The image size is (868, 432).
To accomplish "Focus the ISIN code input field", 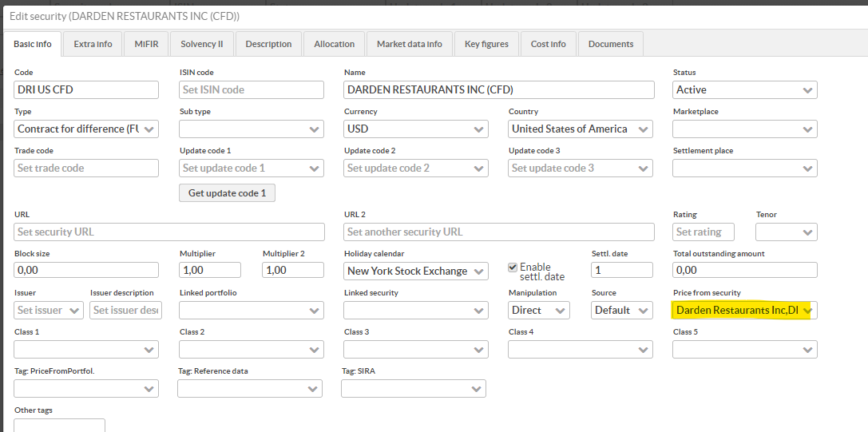I will [252, 89].
